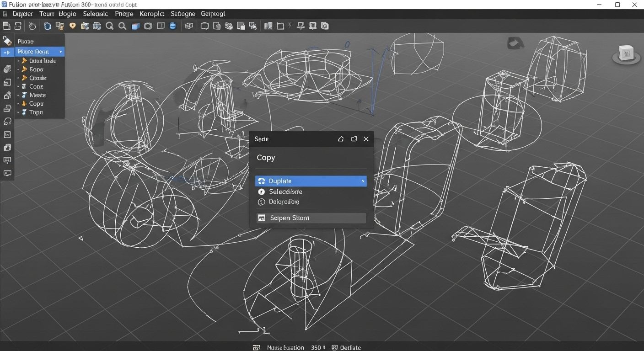The width and height of the screenshot is (644, 351).
Task: Click the blue cube icon in toolbar
Action: [135, 26]
